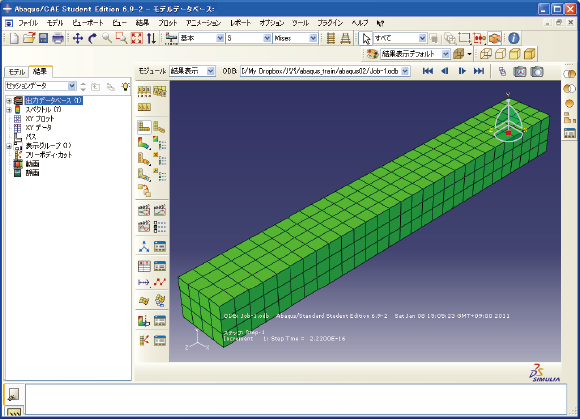
Task: Open the レポート menu
Action: pos(240,23)
